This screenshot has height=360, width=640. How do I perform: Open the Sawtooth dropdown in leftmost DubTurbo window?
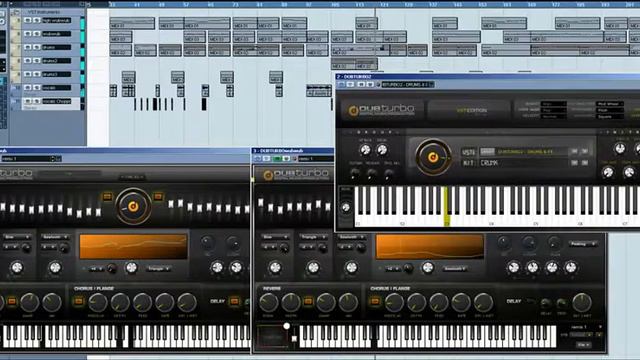point(54,237)
